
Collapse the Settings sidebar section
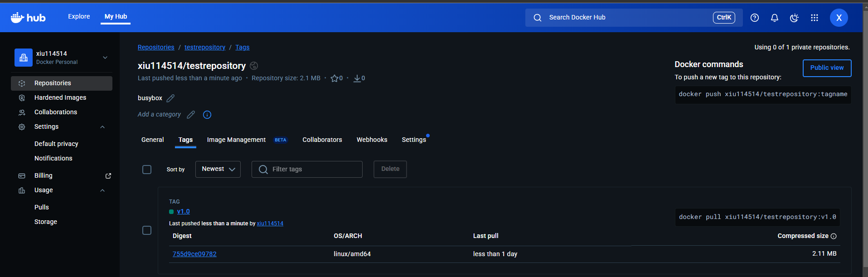pyautogui.click(x=102, y=127)
